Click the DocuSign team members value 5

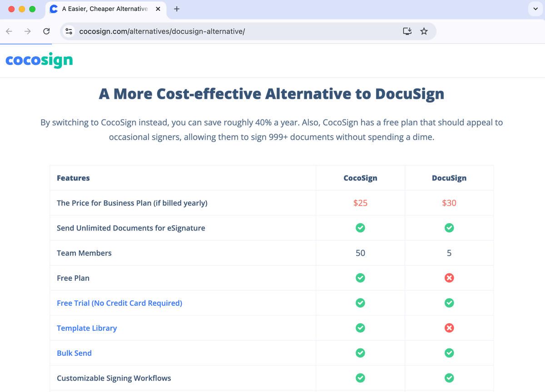click(x=449, y=253)
